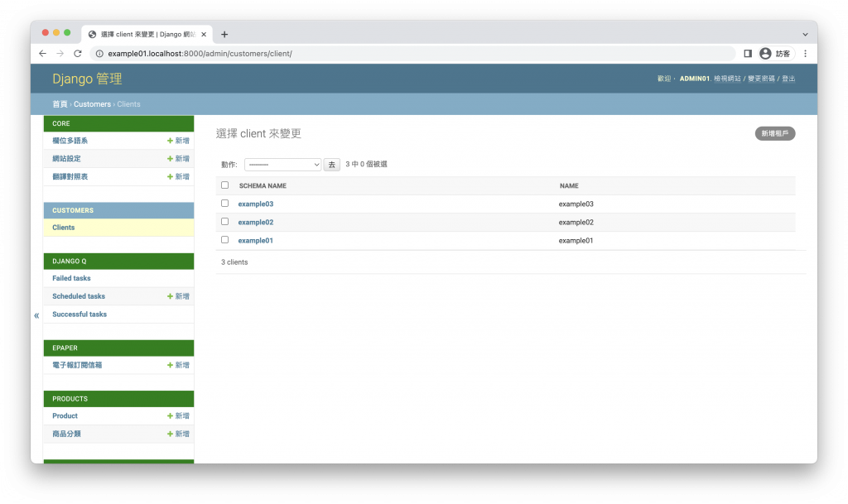Toggle the browser side panel icon
The image size is (848, 504).
click(748, 54)
